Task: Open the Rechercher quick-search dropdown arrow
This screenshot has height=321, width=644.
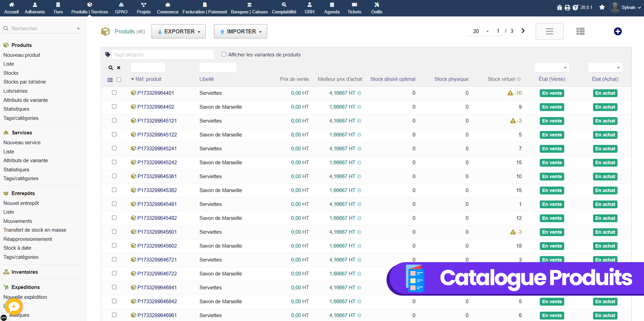Action: pyautogui.click(x=78, y=29)
